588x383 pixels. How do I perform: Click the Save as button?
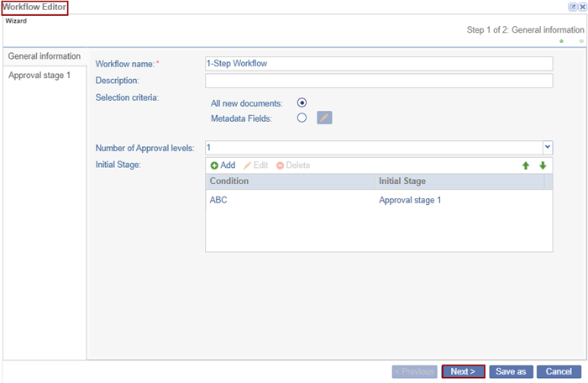click(x=511, y=371)
